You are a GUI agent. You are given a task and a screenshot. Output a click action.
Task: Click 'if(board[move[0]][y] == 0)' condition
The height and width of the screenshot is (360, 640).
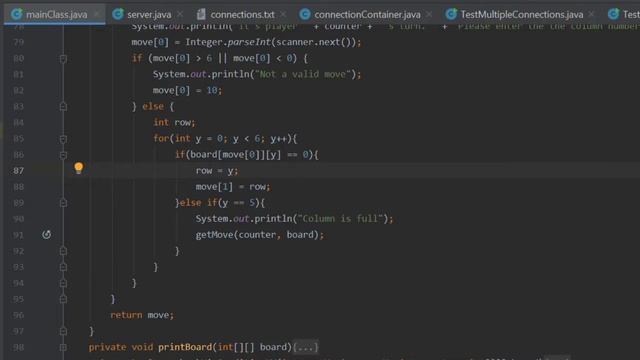point(244,155)
